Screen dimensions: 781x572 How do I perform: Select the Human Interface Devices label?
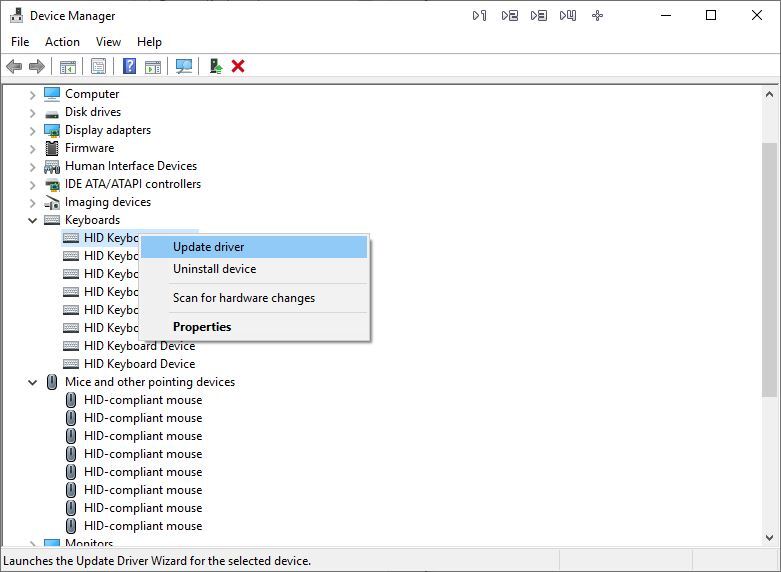[131, 166]
